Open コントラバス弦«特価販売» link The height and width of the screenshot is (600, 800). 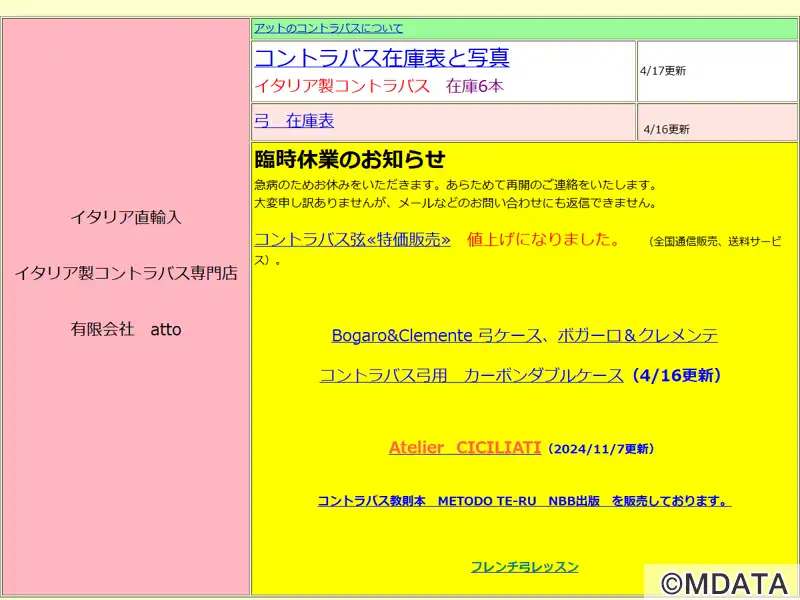[352, 239]
